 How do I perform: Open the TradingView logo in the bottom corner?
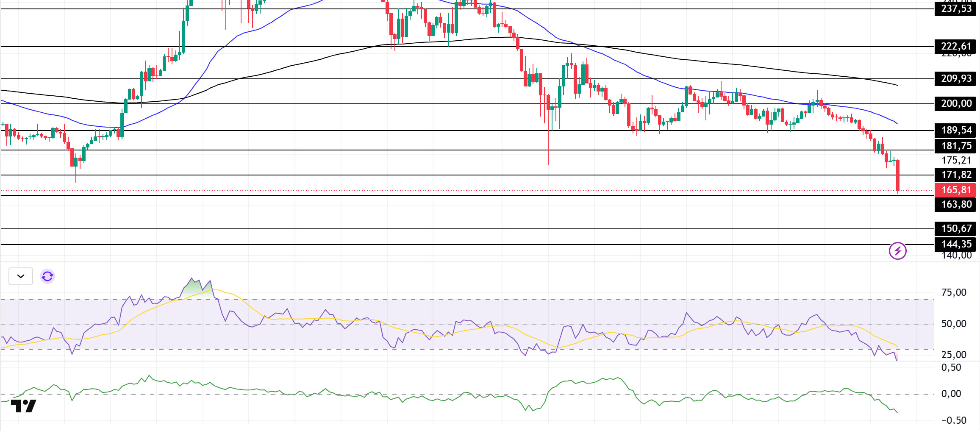(x=23, y=406)
